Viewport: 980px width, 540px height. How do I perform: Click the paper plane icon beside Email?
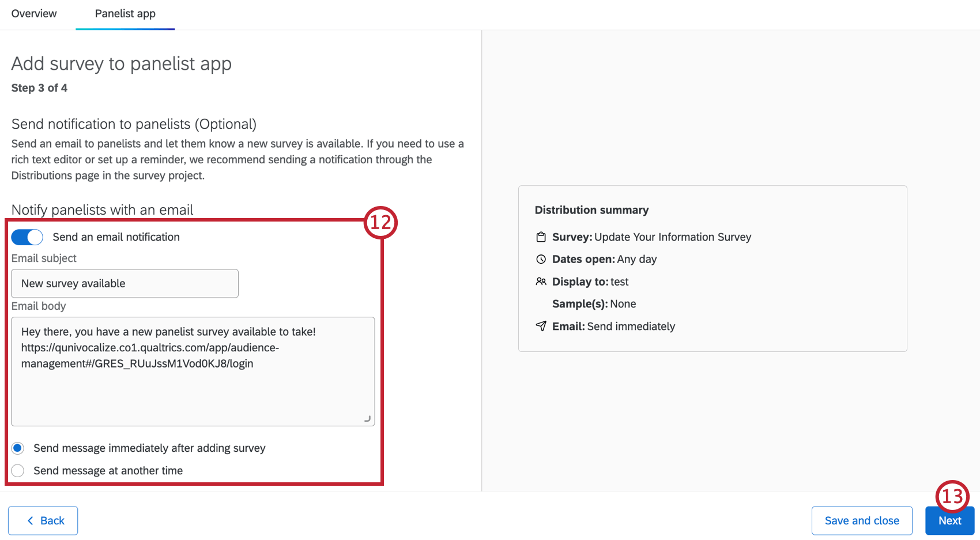coord(541,326)
